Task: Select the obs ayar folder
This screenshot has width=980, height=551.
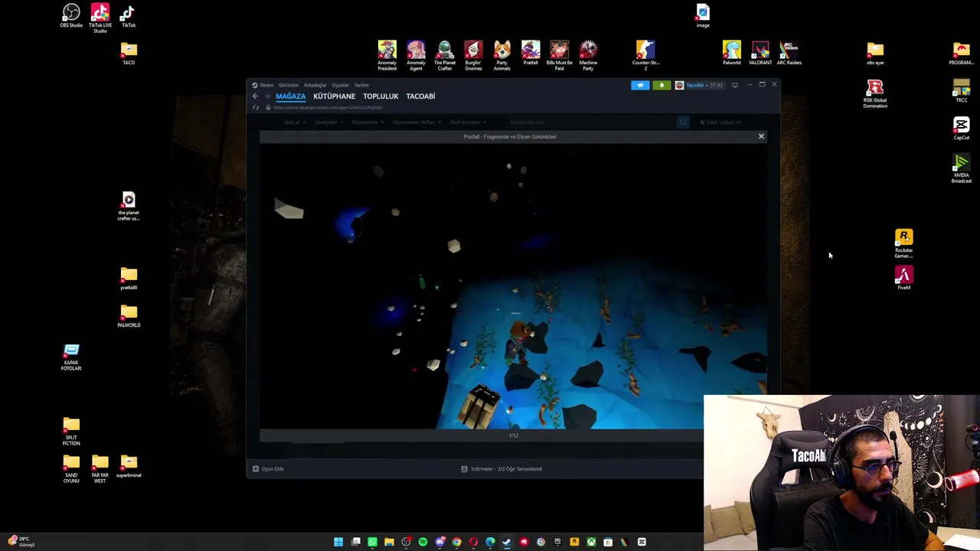Action: pyautogui.click(x=875, y=54)
